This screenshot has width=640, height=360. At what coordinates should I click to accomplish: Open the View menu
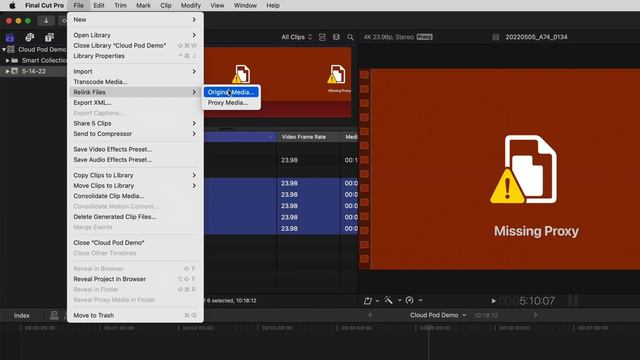click(x=217, y=5)
